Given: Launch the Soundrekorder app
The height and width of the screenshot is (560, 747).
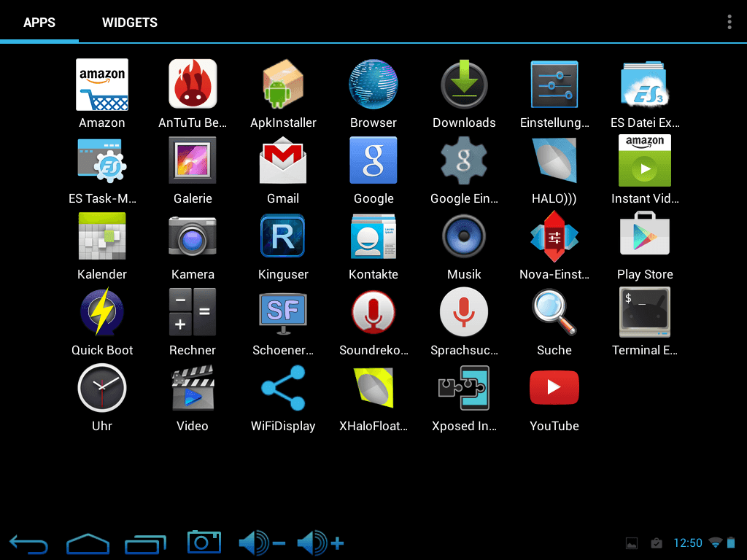Looking at the screenshot, I should (x=373, y=312).
